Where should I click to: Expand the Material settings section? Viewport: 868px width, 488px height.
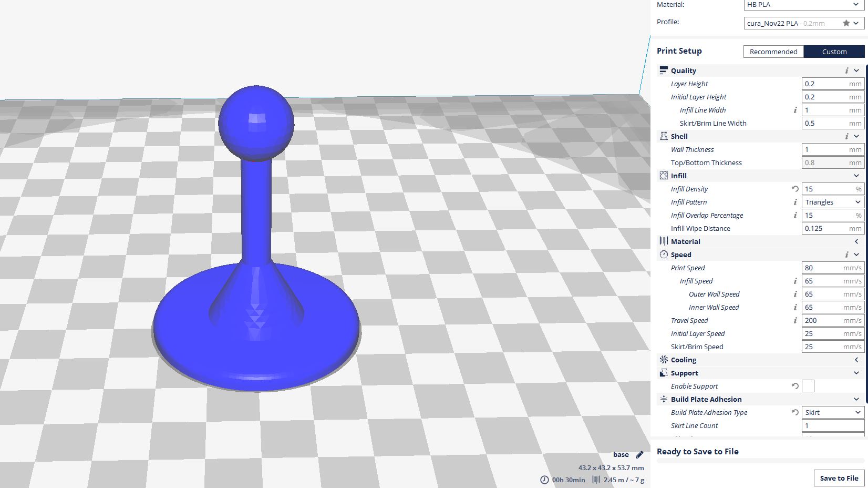point(856,241)
